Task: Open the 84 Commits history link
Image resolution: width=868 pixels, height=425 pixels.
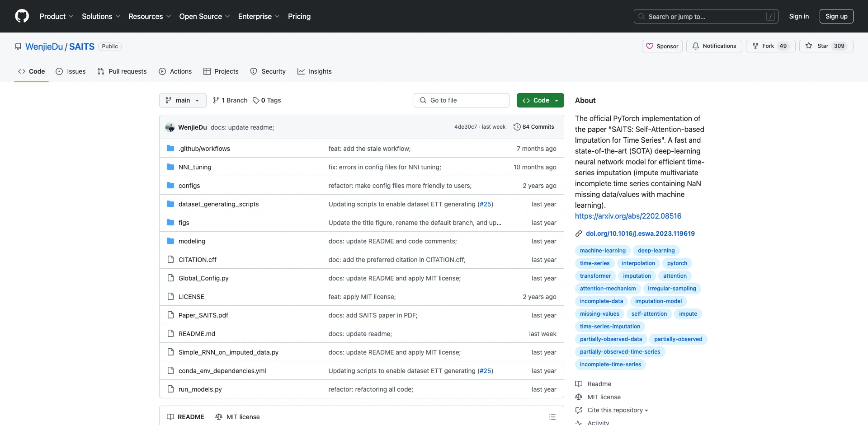Action: [534, 127]
